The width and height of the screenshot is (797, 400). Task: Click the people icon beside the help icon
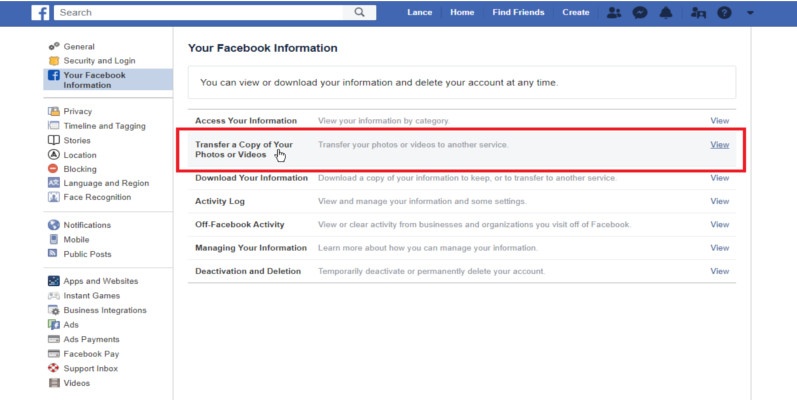click(x=698, y=13)
